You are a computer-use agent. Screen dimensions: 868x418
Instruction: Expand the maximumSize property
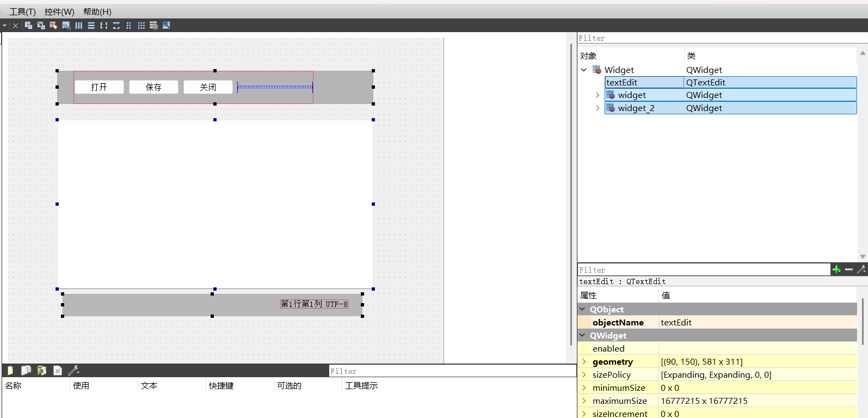point(584,401)
